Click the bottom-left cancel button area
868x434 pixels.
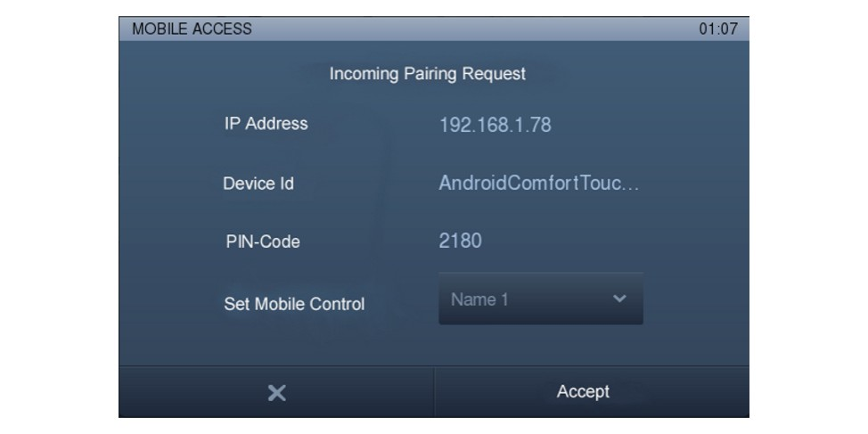coord(277,392)
